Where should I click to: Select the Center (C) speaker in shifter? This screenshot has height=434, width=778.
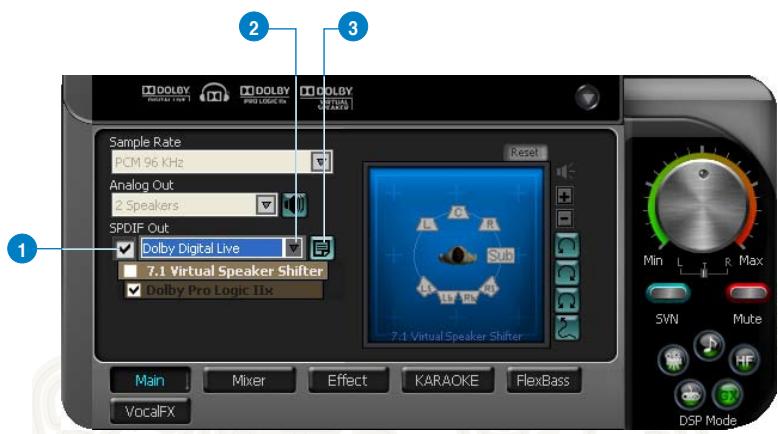tap(457, 212)
